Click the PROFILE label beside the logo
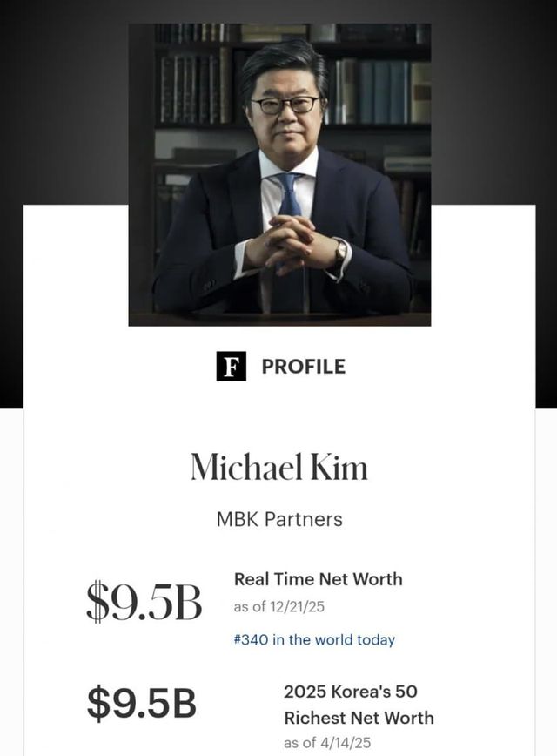Image resolution: width=557 pixels, height=756 pixels. [304, 367]
